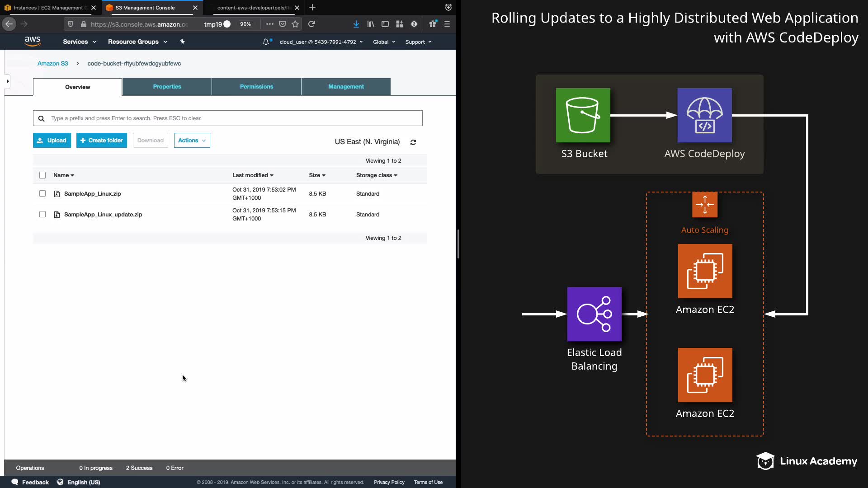Check the SampleApp_Linux_update.zip checkbox
This screenshot has width=868, height=488.
42,214
